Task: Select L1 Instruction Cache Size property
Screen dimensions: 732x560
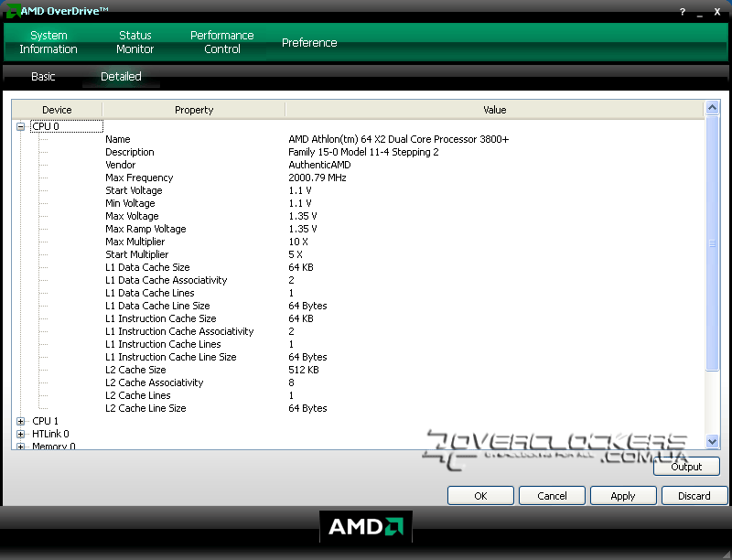Action: pos(161,318)
